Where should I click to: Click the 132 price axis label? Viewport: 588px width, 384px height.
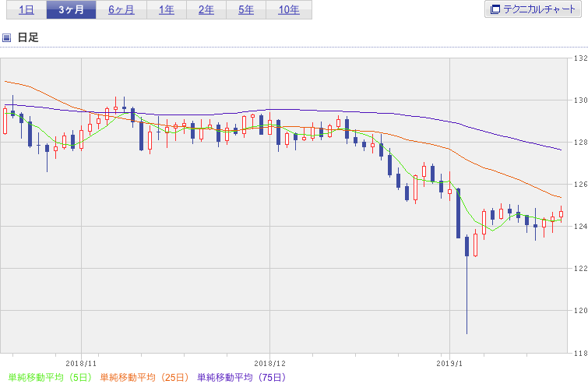click(581, 58)
